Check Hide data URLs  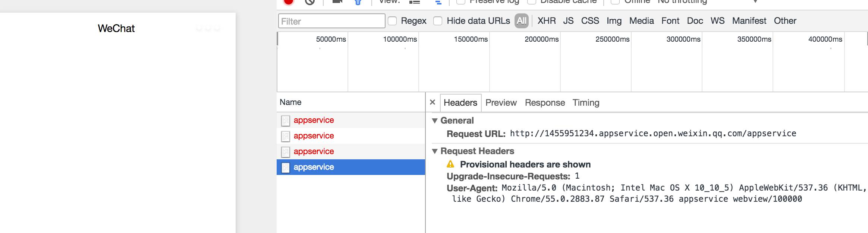click(438, 21)
